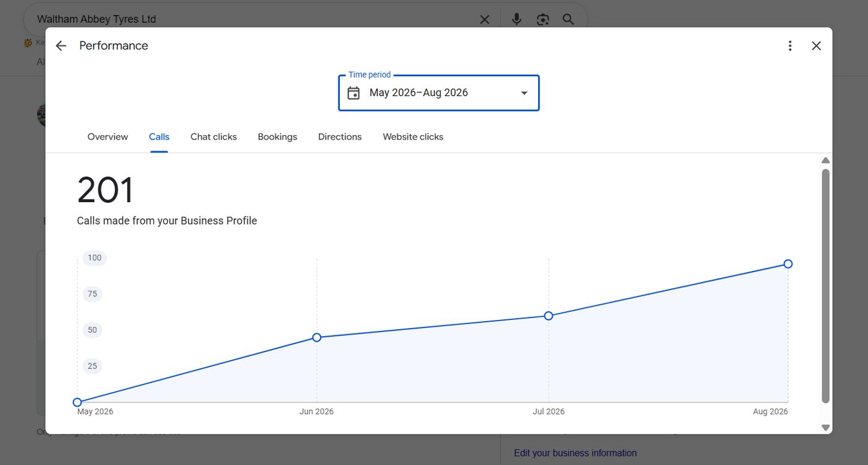The width and height of the screenshot is (868, 465).
Task: Switch to the Bookings tab
Action: pos(278,137)
